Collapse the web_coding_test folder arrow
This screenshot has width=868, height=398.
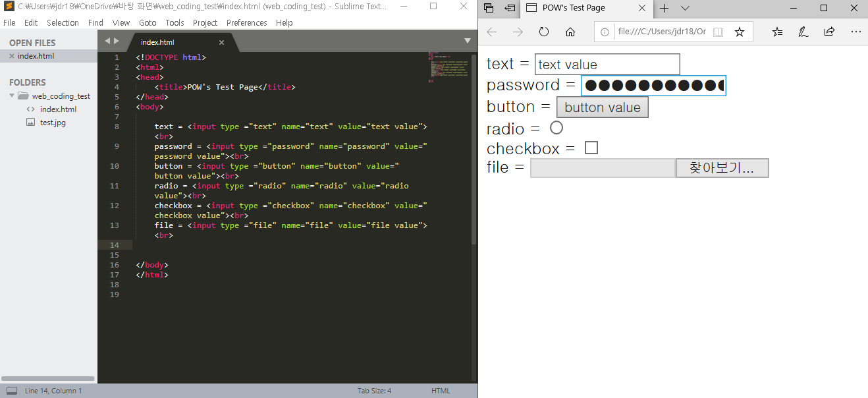[x=12, y=96]
